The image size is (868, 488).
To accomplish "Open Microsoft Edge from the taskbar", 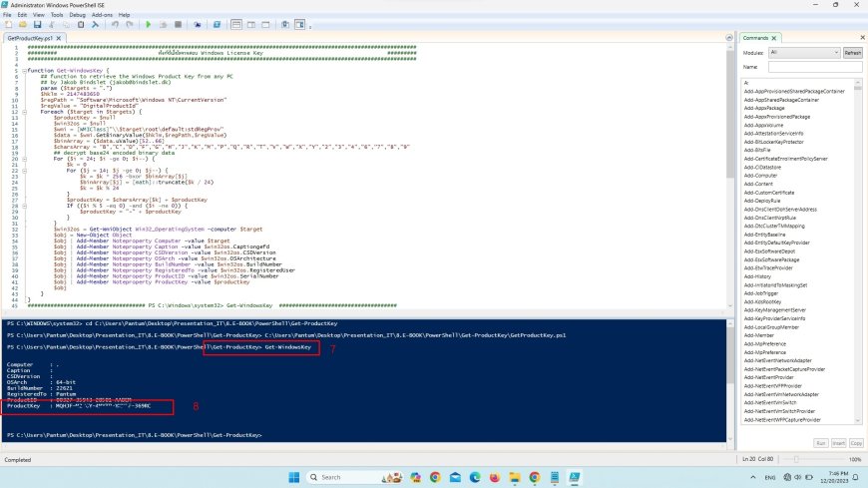I will click(x=475, y=477).
